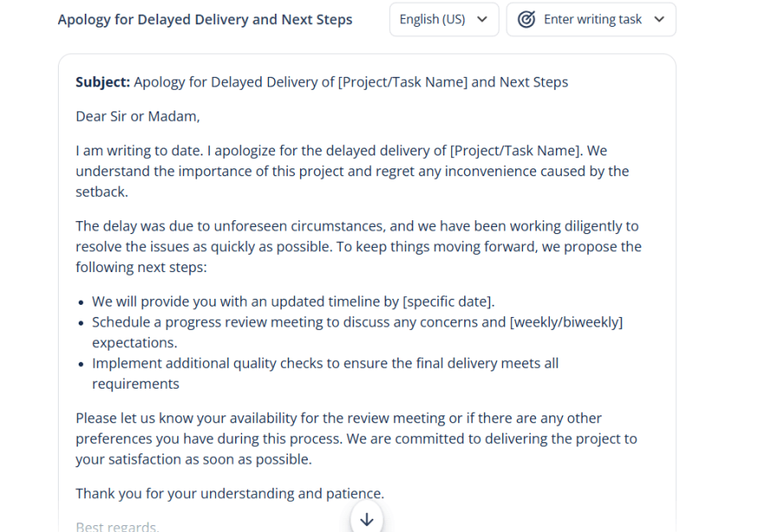Click the chevron arrow after Enter writing task

[x=660, y=19]
